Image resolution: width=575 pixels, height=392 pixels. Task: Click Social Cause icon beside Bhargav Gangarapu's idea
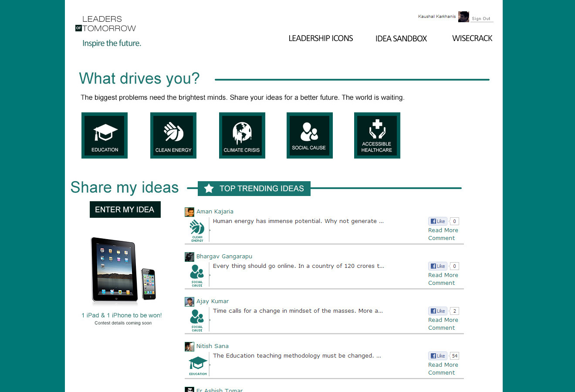197,275
